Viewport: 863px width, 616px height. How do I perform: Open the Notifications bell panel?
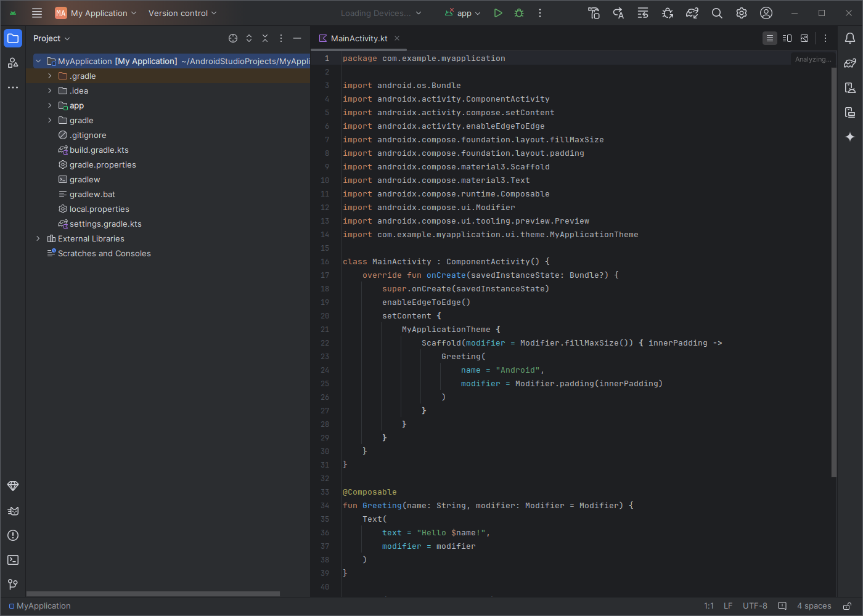(x=850, y=38)
